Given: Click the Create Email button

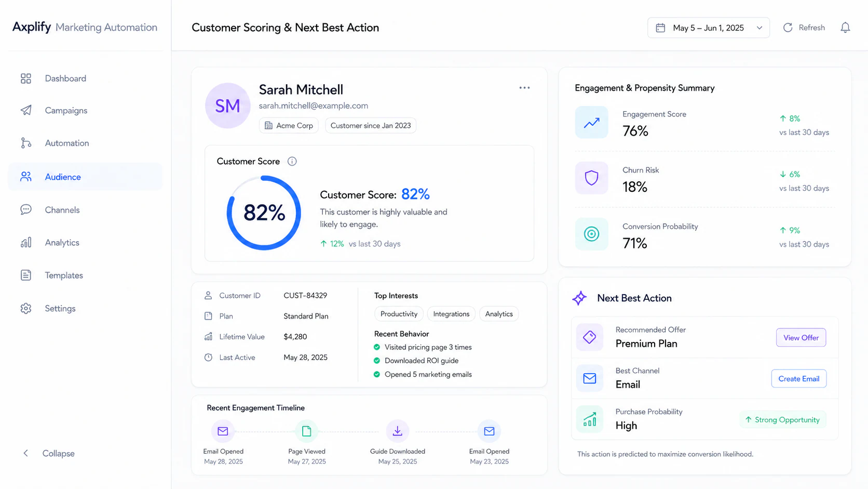Looking at the screenshot, I should click(x=799, y=379).
